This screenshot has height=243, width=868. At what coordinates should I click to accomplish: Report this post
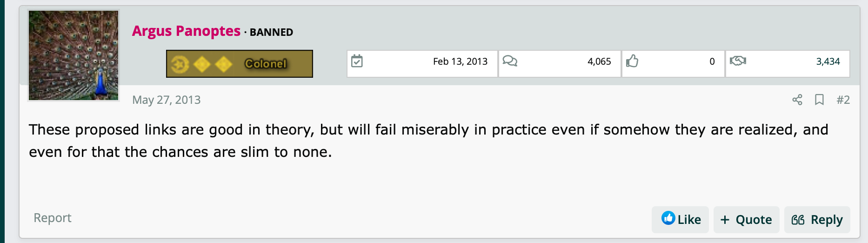coord(53,218)
